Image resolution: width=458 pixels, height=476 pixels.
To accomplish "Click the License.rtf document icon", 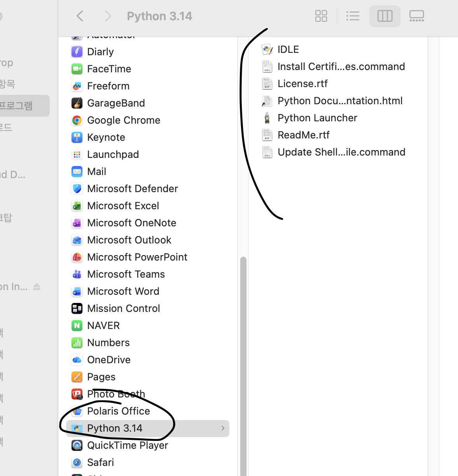I will (267, 84).
